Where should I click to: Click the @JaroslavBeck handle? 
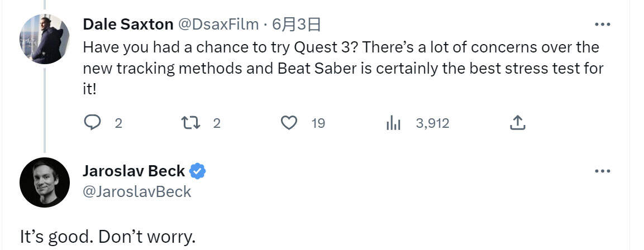pos(137,191)
